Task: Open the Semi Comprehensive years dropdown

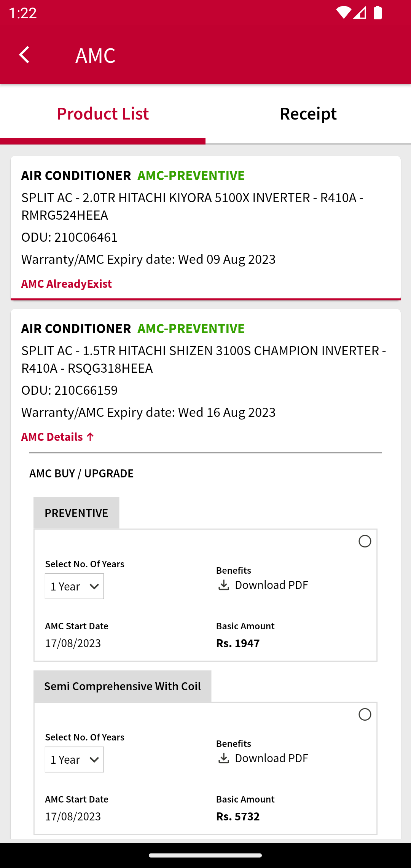Action: pyautogui.click(x=74, y=759)
